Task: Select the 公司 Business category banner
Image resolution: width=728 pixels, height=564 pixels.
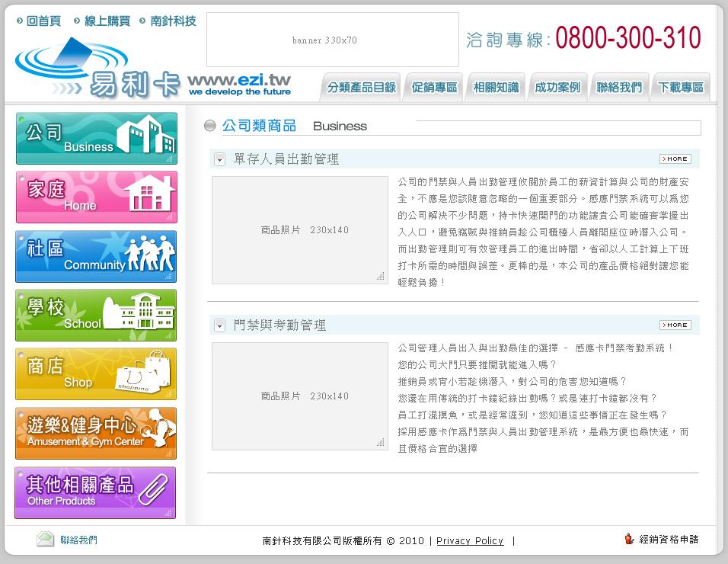Action: (96, 139)
